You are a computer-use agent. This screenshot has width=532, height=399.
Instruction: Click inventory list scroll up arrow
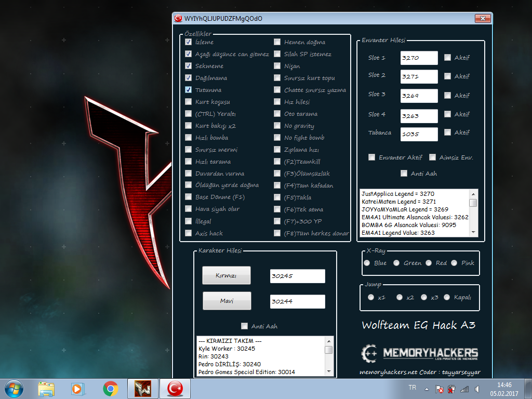pos(473,194)
